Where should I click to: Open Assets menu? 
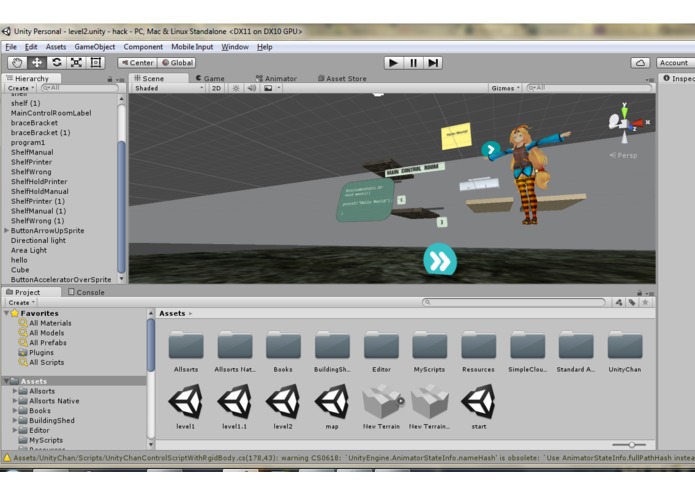coord(56,47)
